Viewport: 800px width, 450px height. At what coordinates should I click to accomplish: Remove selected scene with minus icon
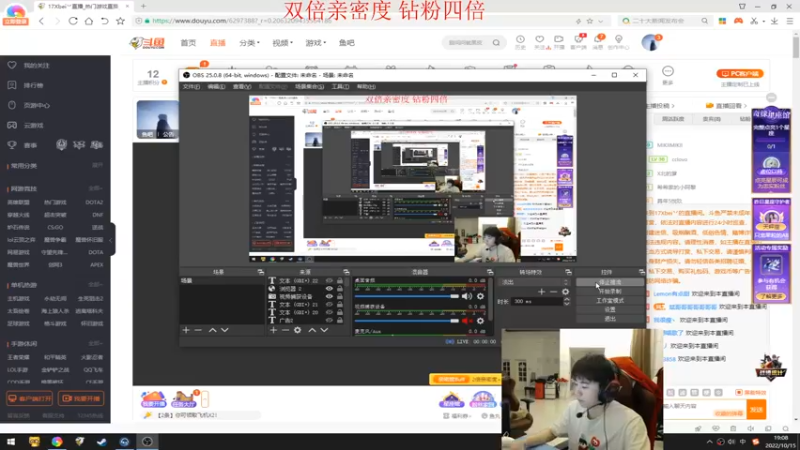point(198,330)
